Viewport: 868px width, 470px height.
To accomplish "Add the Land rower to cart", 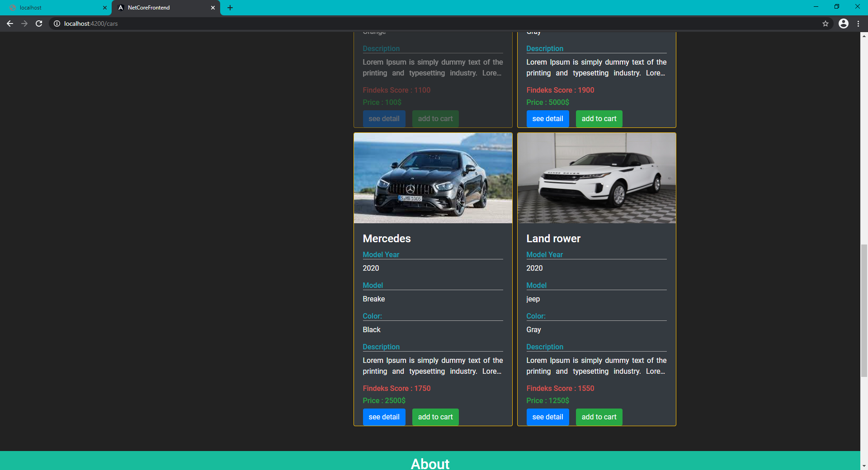I will click(x=599, y=417).
